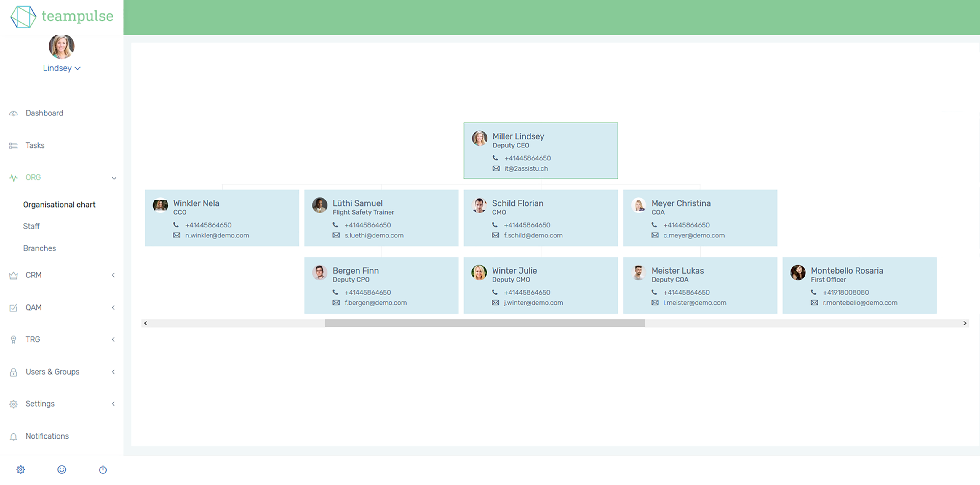Click Bergen Finn's phone icon

pos(335,292)
